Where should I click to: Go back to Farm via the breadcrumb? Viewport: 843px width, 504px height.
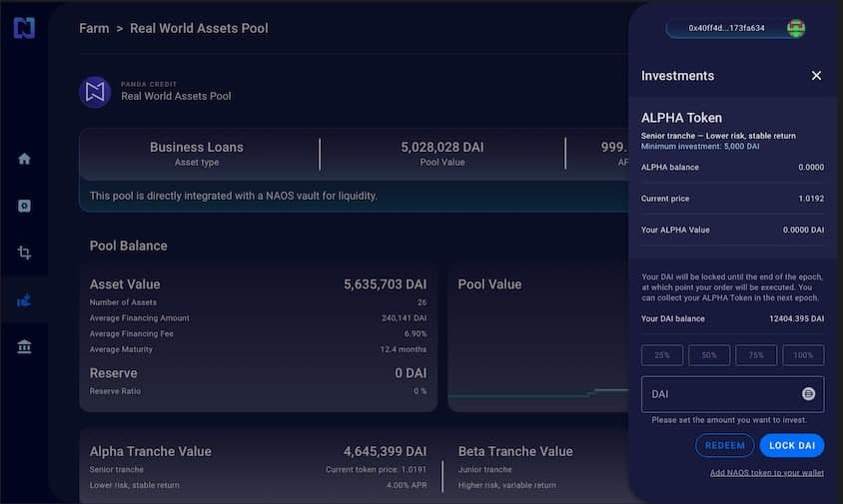(x=94, y=29)
